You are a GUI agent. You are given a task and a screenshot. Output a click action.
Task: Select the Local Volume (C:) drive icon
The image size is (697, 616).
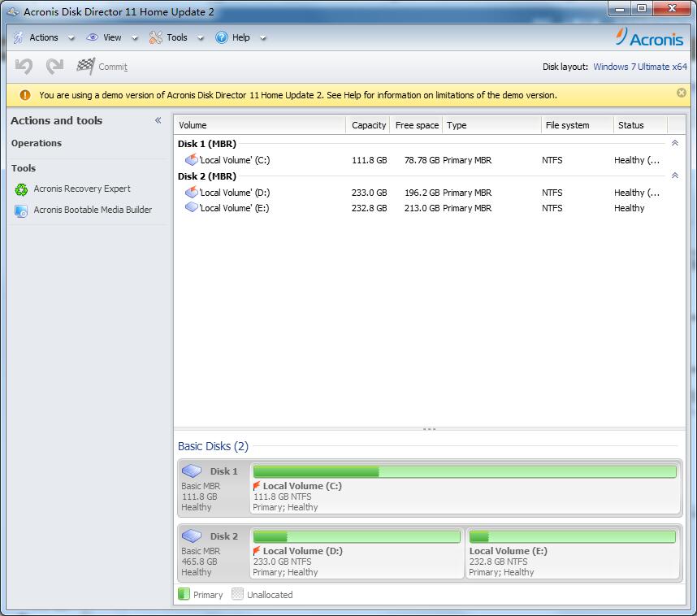(191, 160)
